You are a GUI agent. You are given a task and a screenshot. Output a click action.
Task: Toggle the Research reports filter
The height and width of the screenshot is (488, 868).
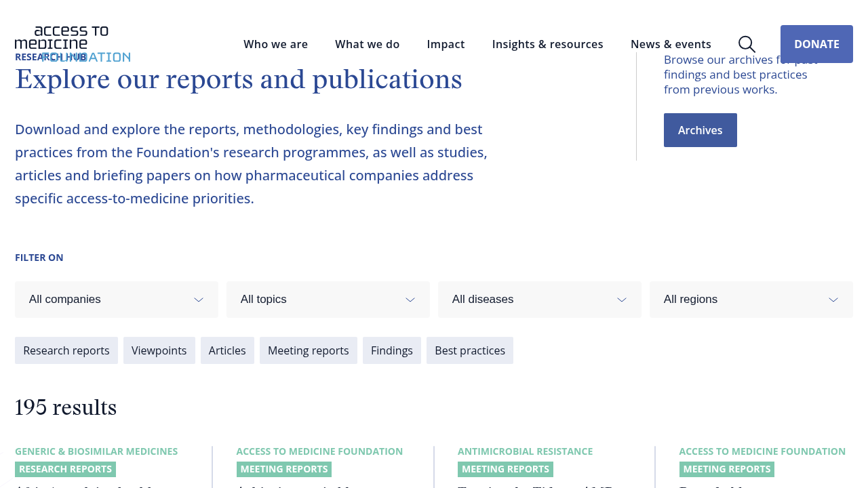coord(66,350)
